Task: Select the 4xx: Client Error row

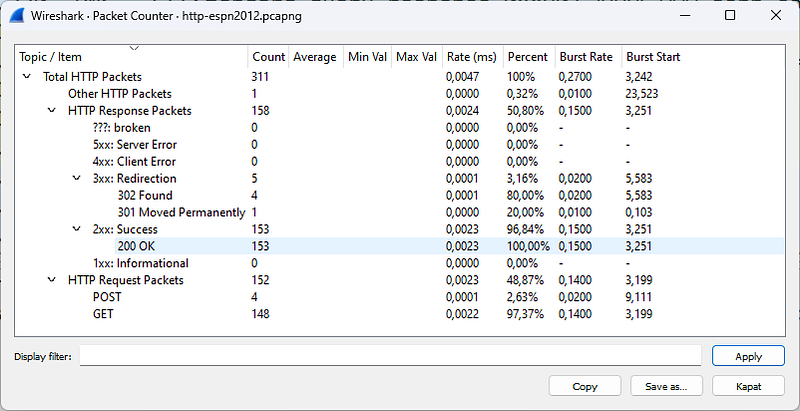Action: click(x=399, y=162)
